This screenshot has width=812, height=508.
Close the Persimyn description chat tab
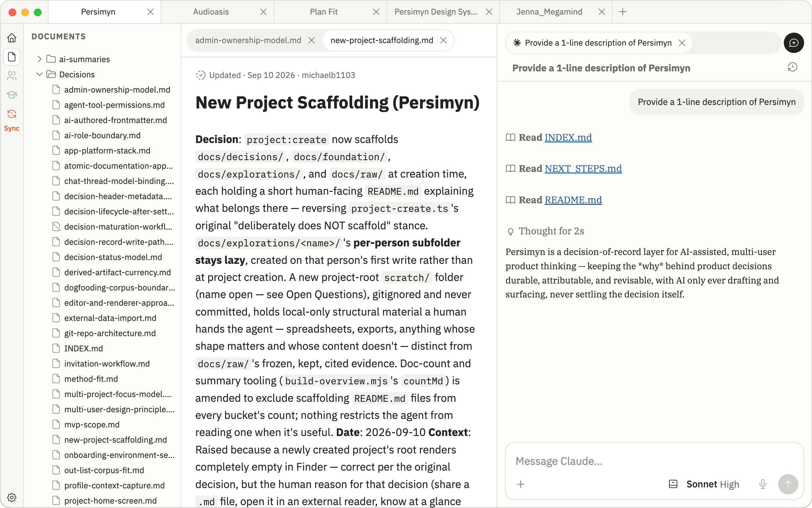(x=682, y=43)
